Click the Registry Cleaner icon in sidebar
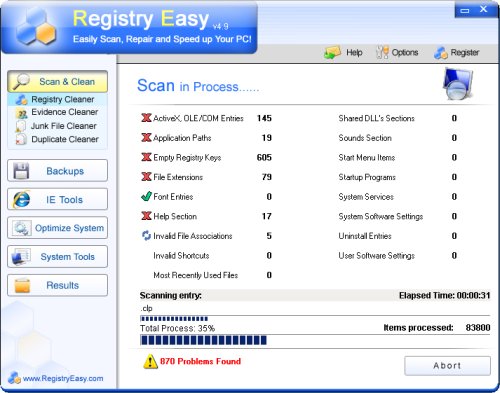Image resolution: width=500 pixels, height=393 pixels. tap(22, 99)
